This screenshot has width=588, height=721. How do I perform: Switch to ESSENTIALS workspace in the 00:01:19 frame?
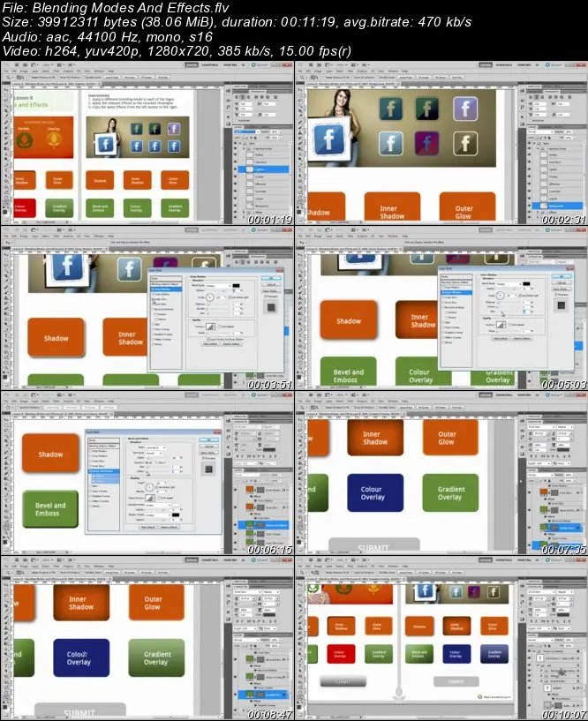(210, 64)
